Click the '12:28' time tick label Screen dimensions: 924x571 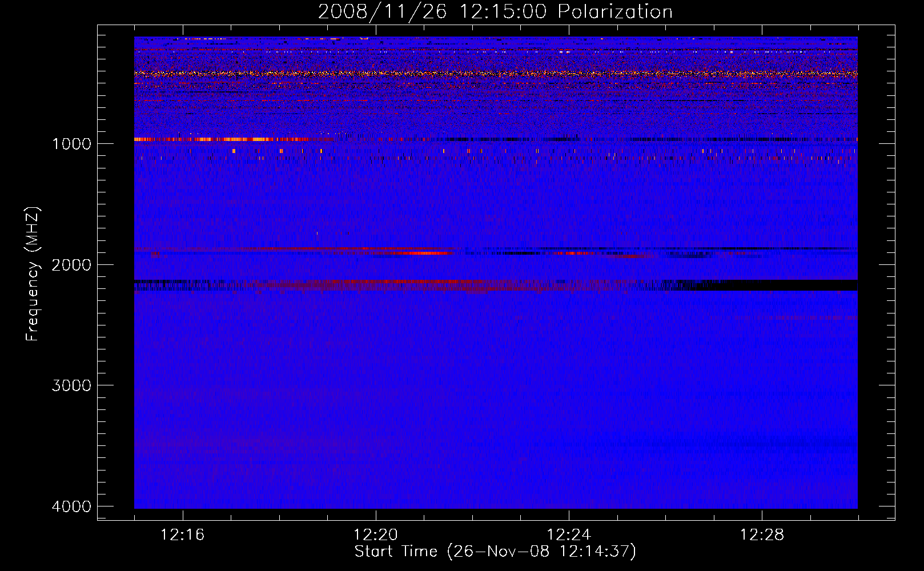(x=762, y=535)
